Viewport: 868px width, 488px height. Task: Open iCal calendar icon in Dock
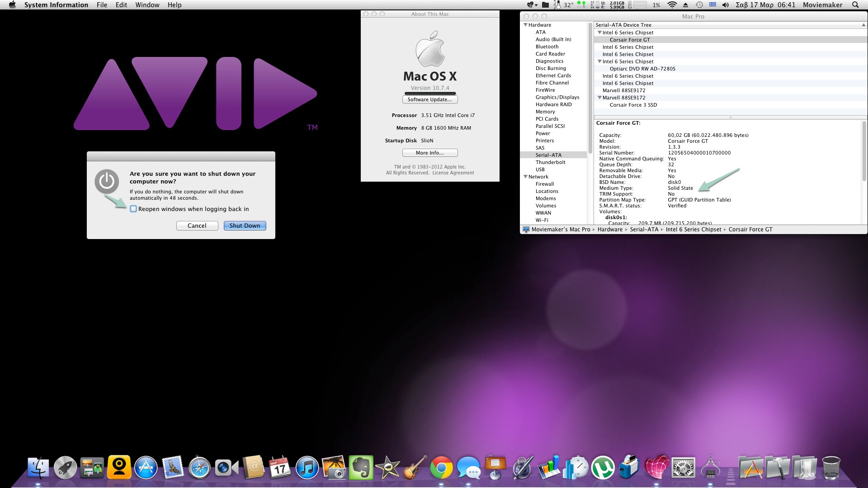coord(280,467)
